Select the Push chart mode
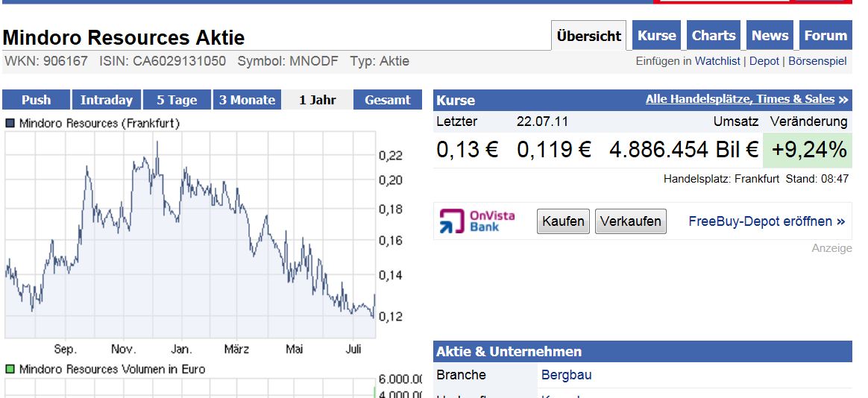868x398 pixels. pyautogui.click(x=36, y=100)
